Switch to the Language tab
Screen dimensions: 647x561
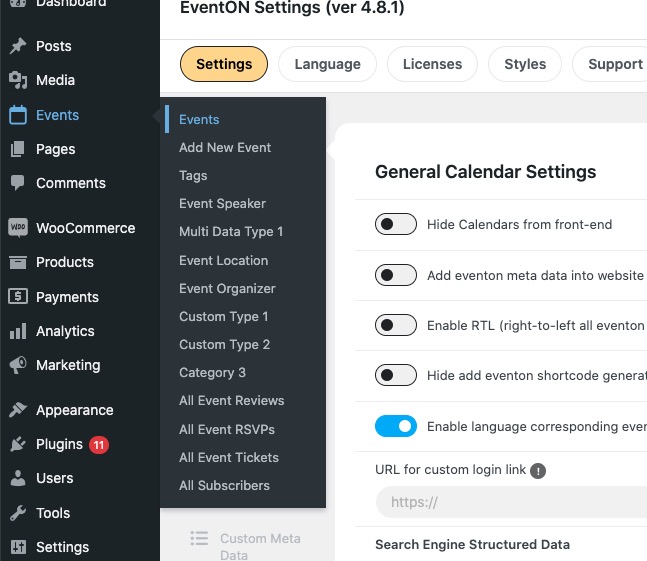click(x=327, y=64)
